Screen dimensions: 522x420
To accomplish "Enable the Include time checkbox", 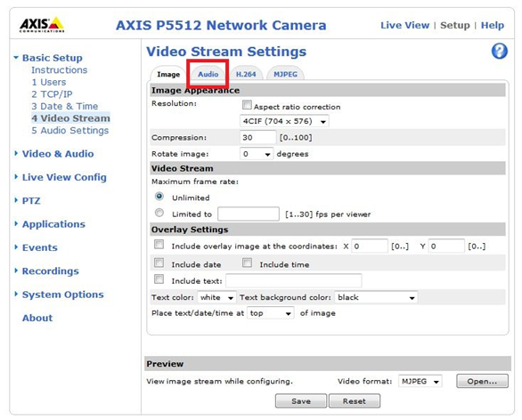I will [x=247, y=262].
